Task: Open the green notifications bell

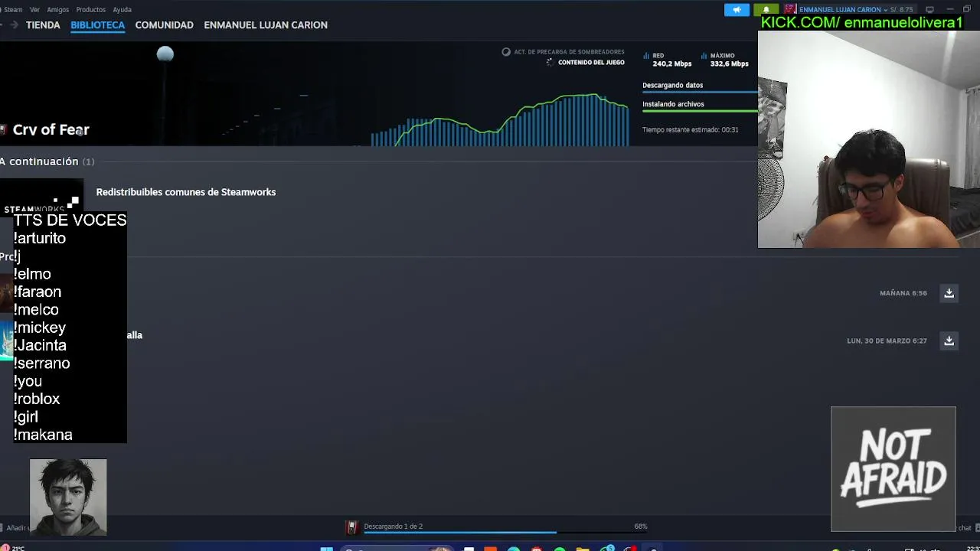Action: tap(766, 9)
